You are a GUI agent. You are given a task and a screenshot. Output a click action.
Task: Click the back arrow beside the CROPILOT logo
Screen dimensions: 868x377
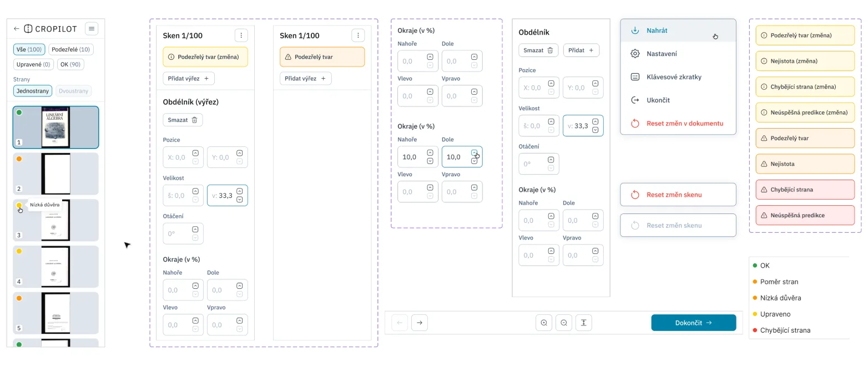[x=17, y=28]
